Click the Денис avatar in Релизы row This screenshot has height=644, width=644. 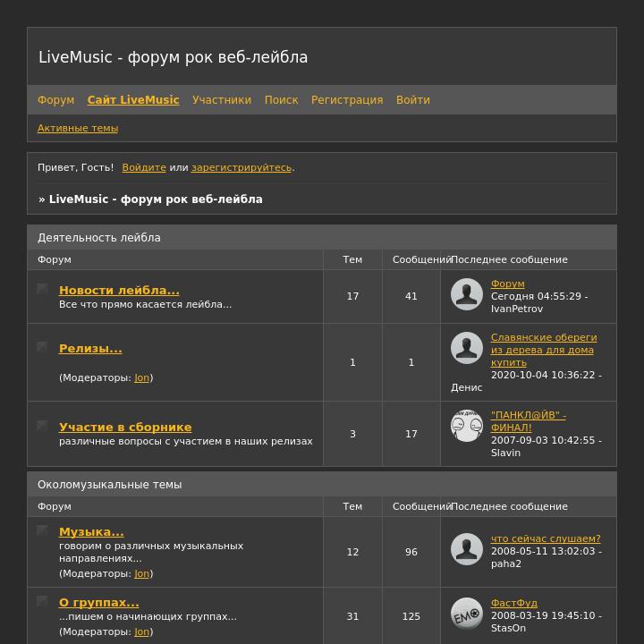(467, 348)
